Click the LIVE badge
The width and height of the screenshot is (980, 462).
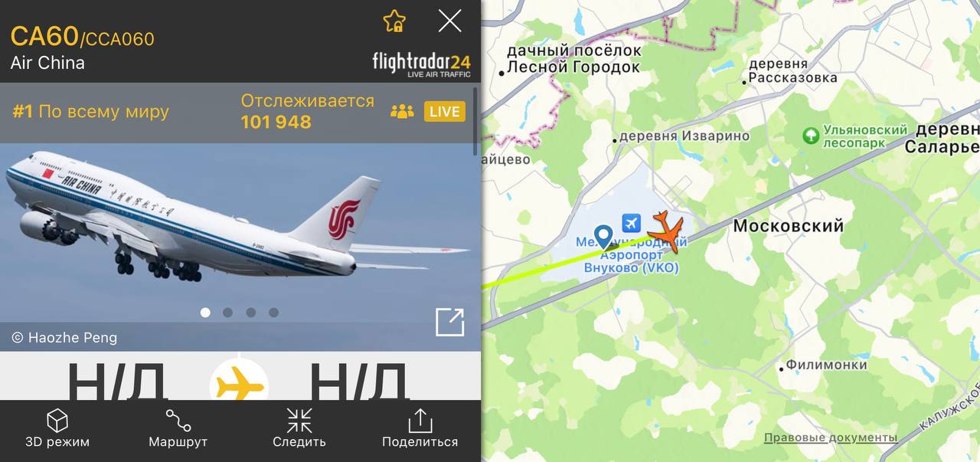444,112
